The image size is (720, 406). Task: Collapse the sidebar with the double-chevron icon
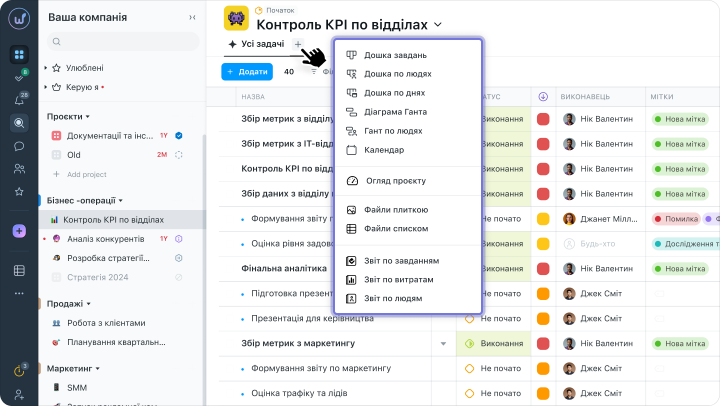(x=192, y=18)
